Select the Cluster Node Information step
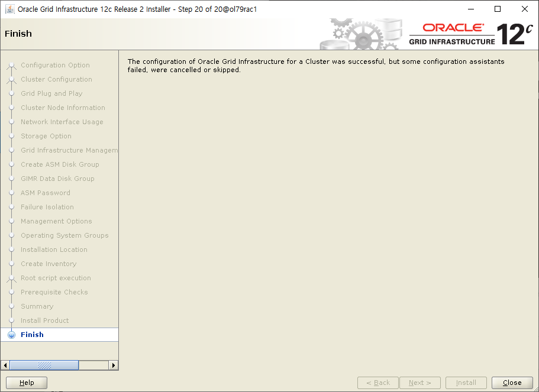 (63, 108)
